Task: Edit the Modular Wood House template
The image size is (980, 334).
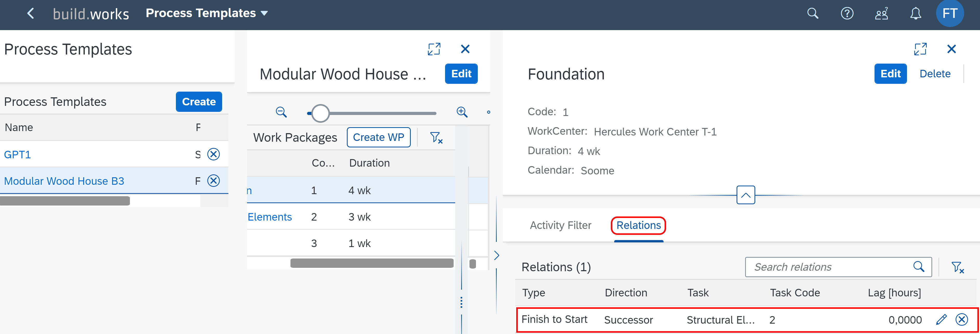Action: pyautogui.click(x=461, y=74)
